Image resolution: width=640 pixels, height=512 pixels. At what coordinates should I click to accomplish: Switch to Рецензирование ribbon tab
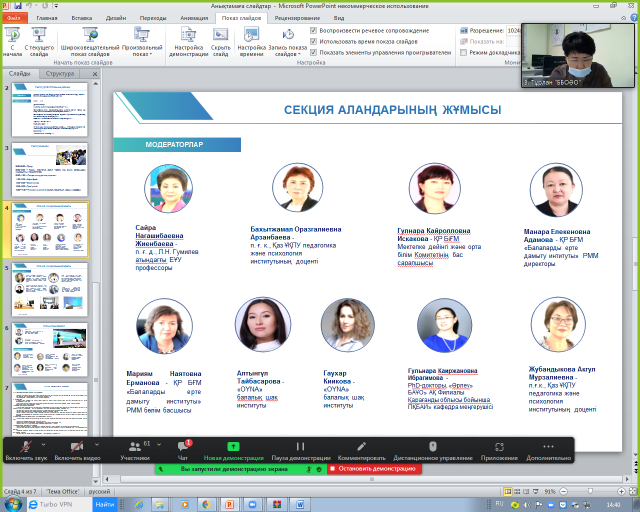(x=297, y=18)
